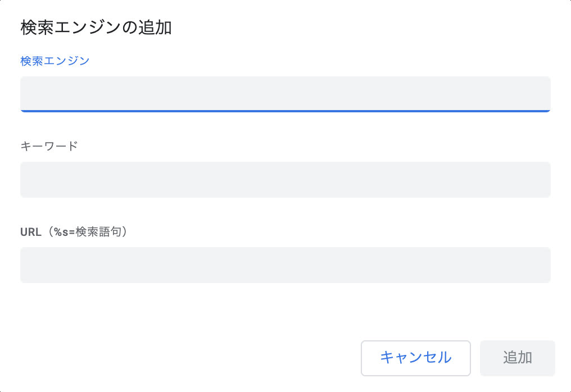The image size is (571, 392).
Task: Click the 検索エンジン name input field
Action: click(285, 94)
